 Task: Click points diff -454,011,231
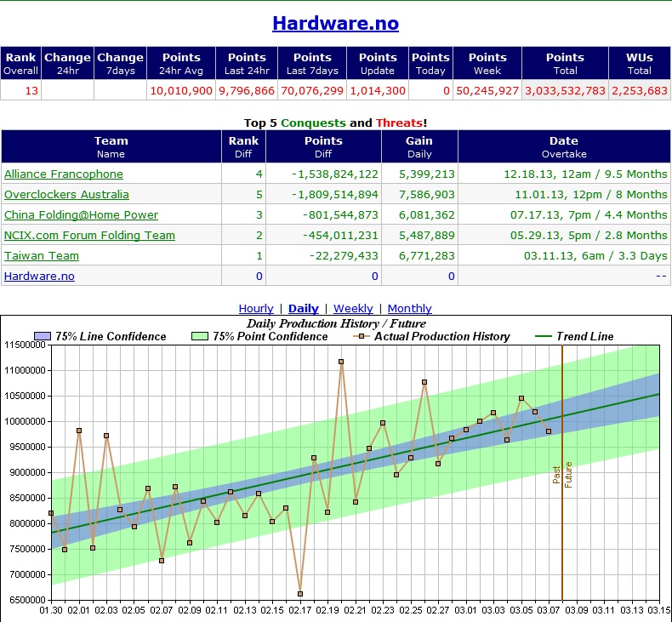click(x=340, y=236)
